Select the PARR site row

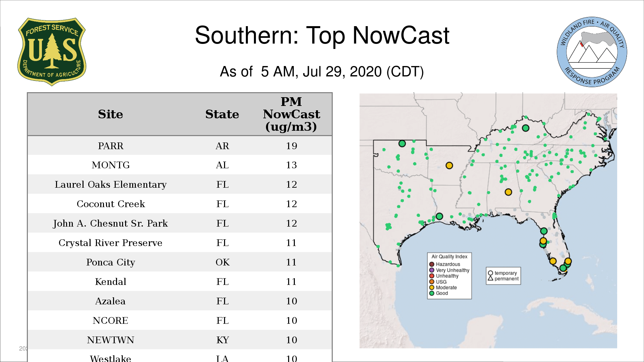[110, 146]
